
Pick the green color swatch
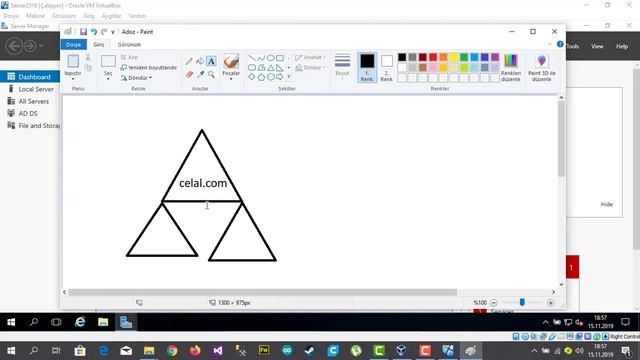464,57
